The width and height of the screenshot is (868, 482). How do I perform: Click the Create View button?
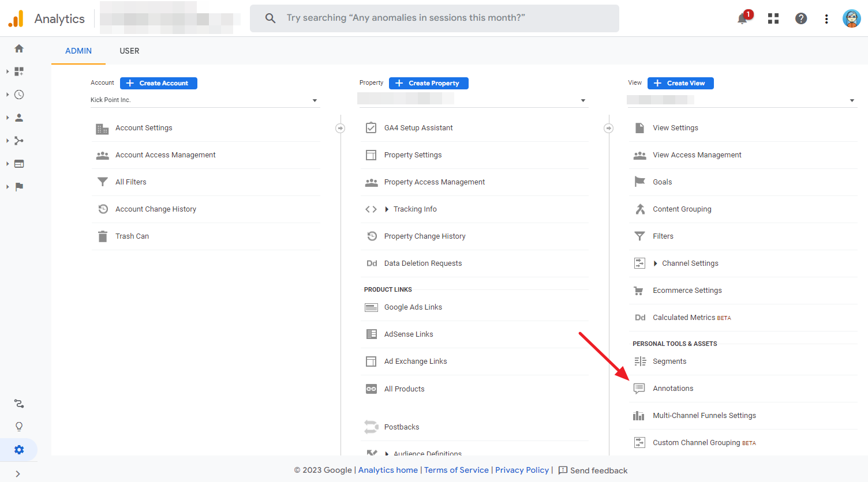(680, 83)
